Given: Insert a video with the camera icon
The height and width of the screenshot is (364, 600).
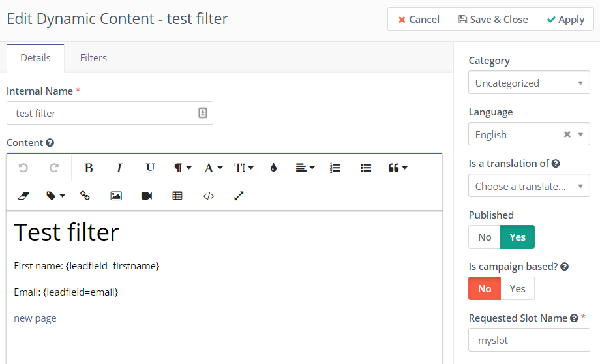Looking at the screenshot, I should click(x=147, y=196).
